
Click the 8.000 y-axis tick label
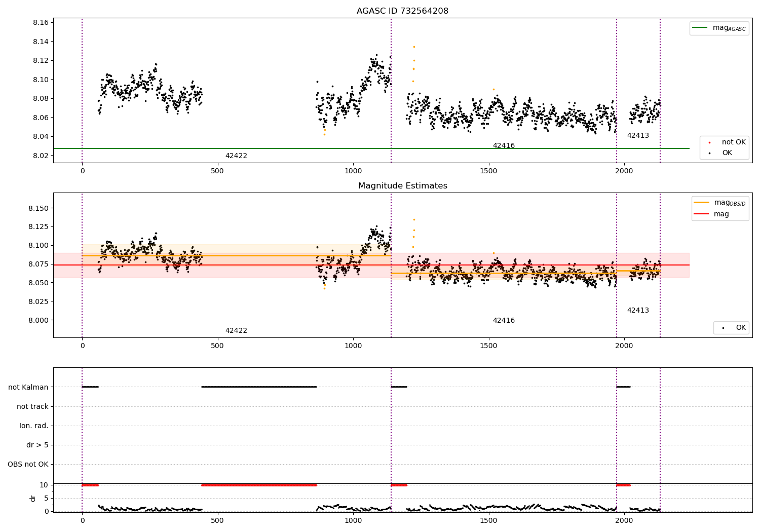pyautogui.click(x=39, y=320)
